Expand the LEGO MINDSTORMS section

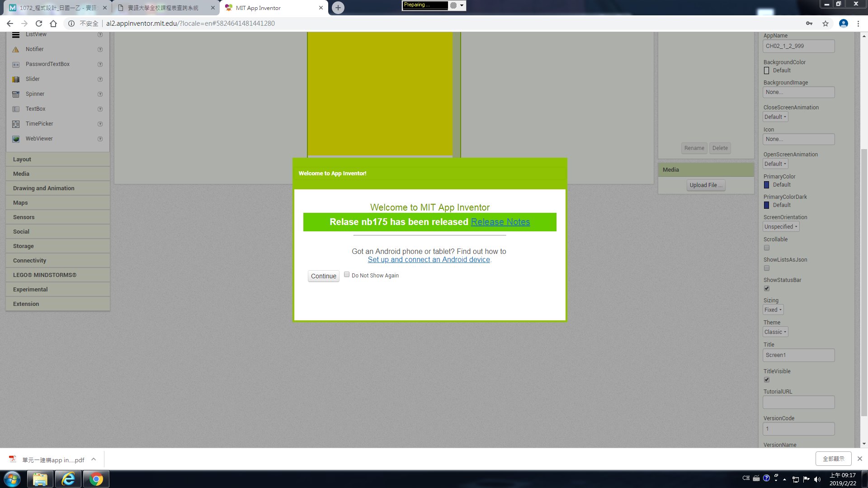(58, 275)
